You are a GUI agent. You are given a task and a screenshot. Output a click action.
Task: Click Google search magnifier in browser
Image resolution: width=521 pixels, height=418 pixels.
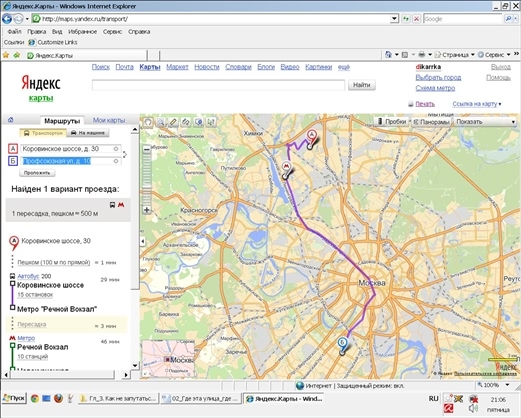pyautogui.click(x=508, y=19)
